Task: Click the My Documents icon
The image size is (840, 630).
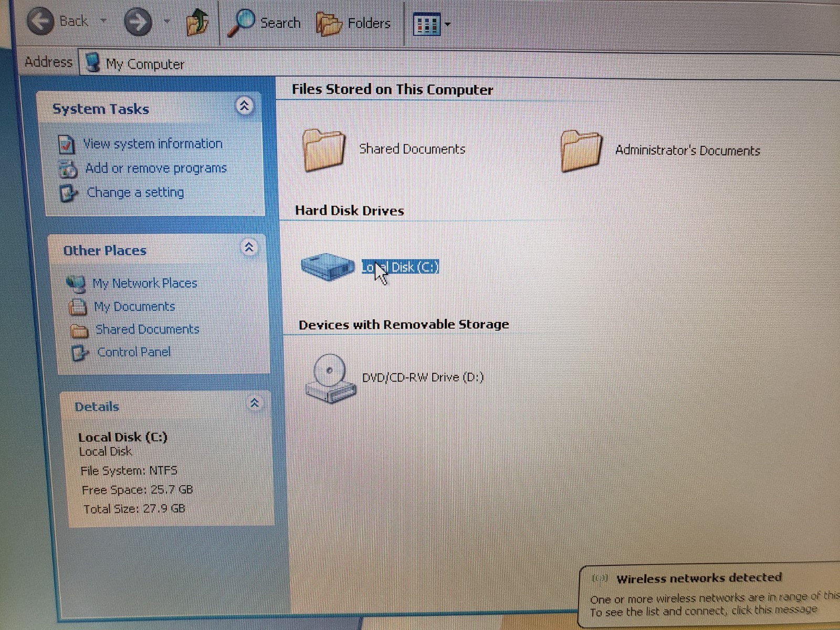Action: (78, 307)
